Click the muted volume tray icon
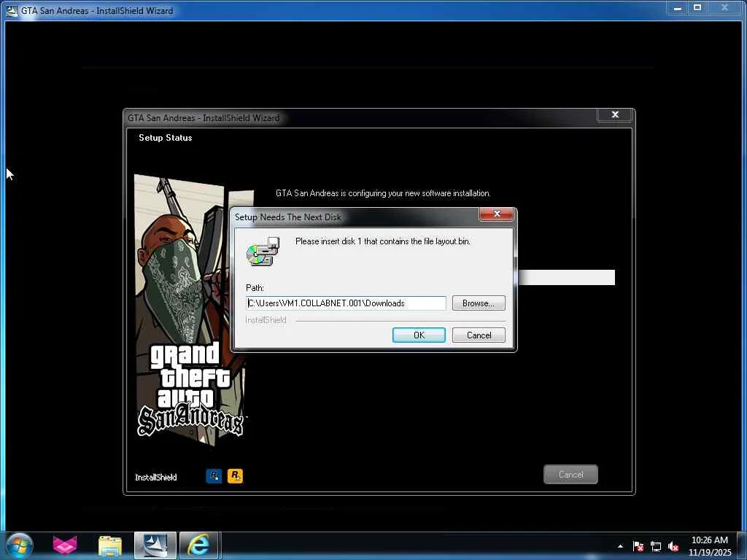The width and height of the screenshot is (747, 560). tap(673, 547)
